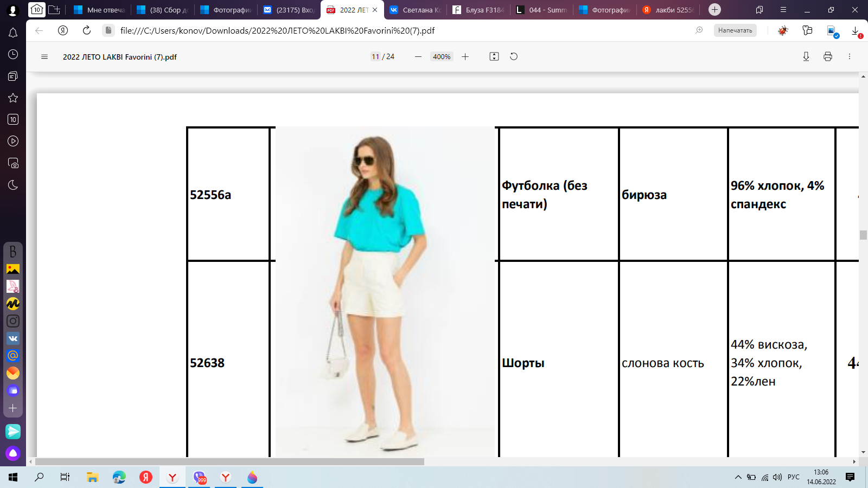Open messenger paper-plane icon

[x=13, y=431]
